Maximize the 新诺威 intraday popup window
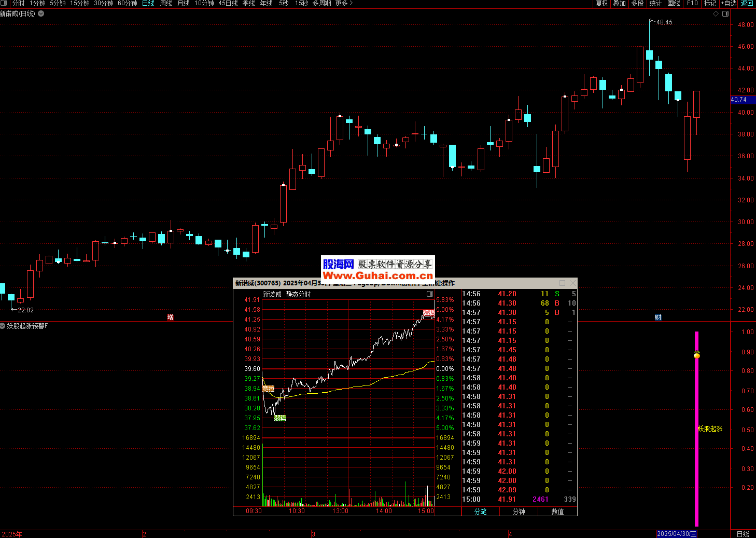This screenshot has height=538, width=756. (562, 283)
